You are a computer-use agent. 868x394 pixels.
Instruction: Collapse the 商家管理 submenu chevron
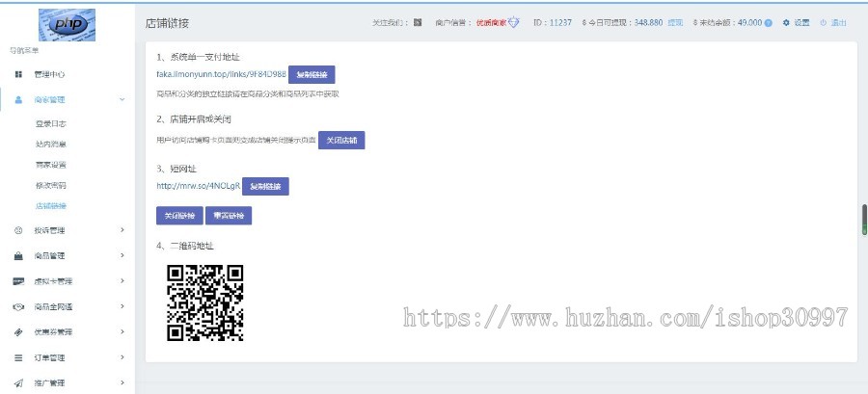tap(122, 100)
